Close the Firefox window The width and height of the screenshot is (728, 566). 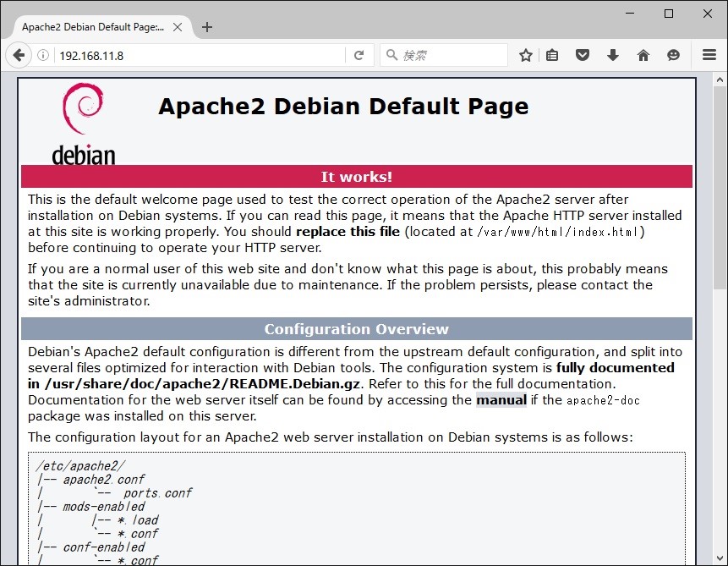click(708, 14)
